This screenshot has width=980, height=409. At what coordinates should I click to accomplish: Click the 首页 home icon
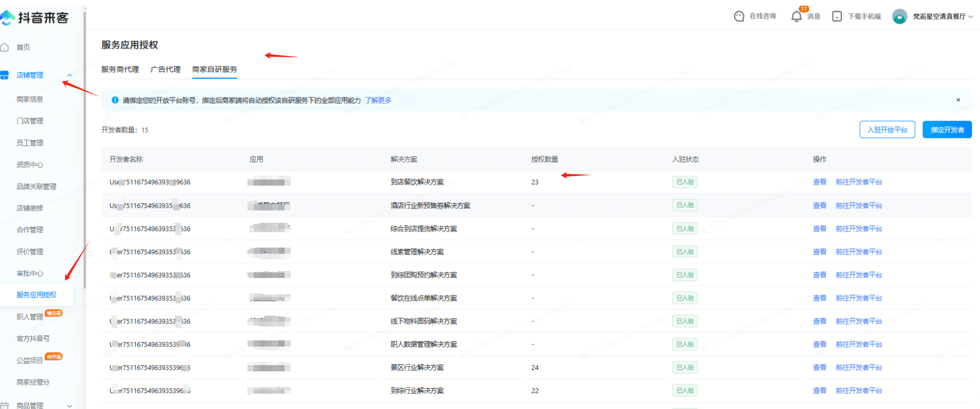tap(5, 47)
